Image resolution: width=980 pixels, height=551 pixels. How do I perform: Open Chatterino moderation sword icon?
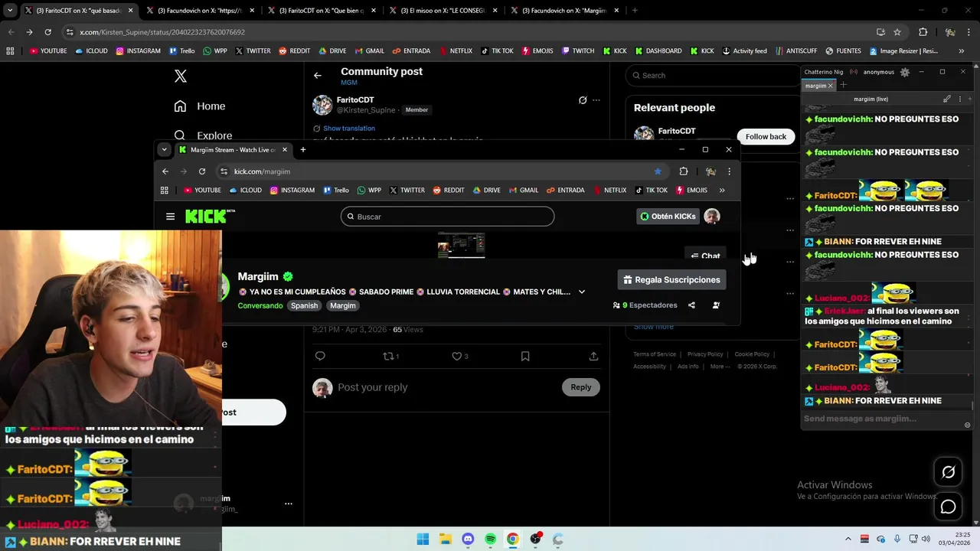tap(947, 99)
